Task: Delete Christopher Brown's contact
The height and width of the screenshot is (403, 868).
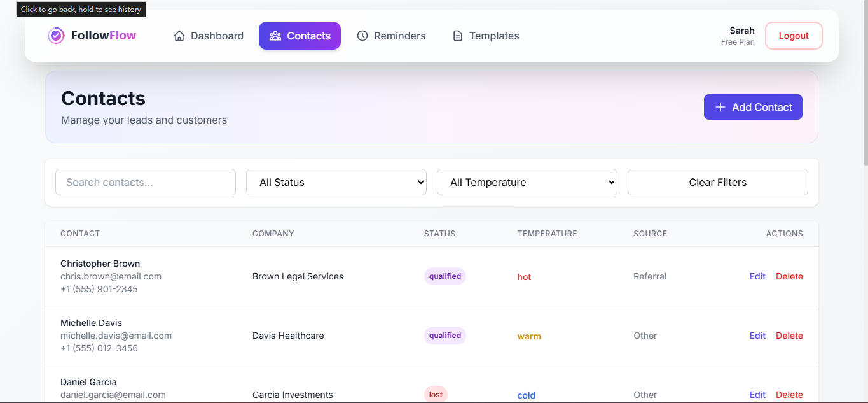Action: point(789,276)
